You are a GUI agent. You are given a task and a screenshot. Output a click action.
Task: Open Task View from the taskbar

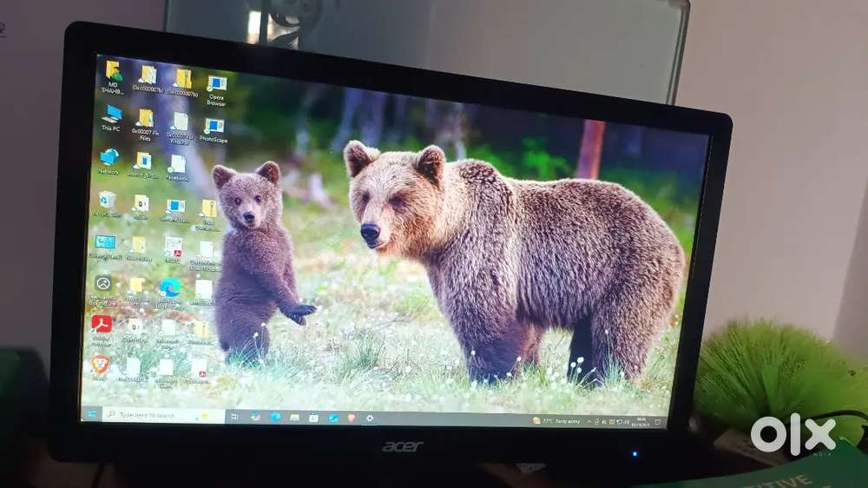pyautogui.click(x=235, y=417)
